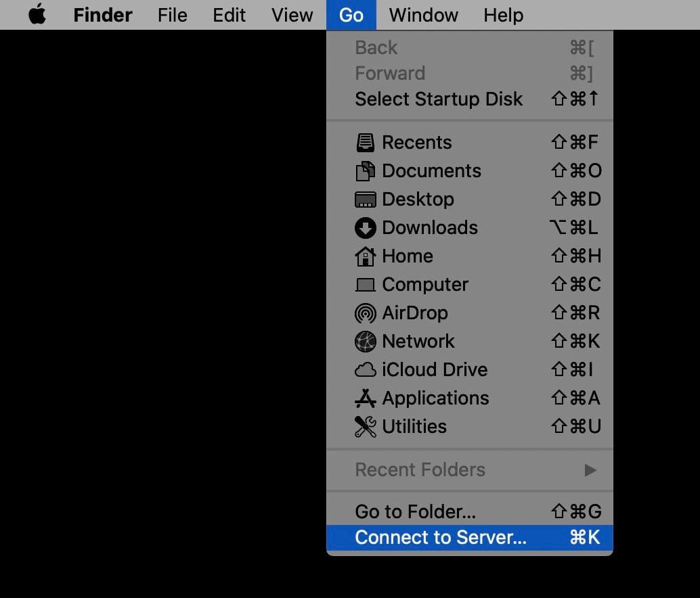Click the Home house icon
Screen dimensions: 700x598
tap(366, 256)
